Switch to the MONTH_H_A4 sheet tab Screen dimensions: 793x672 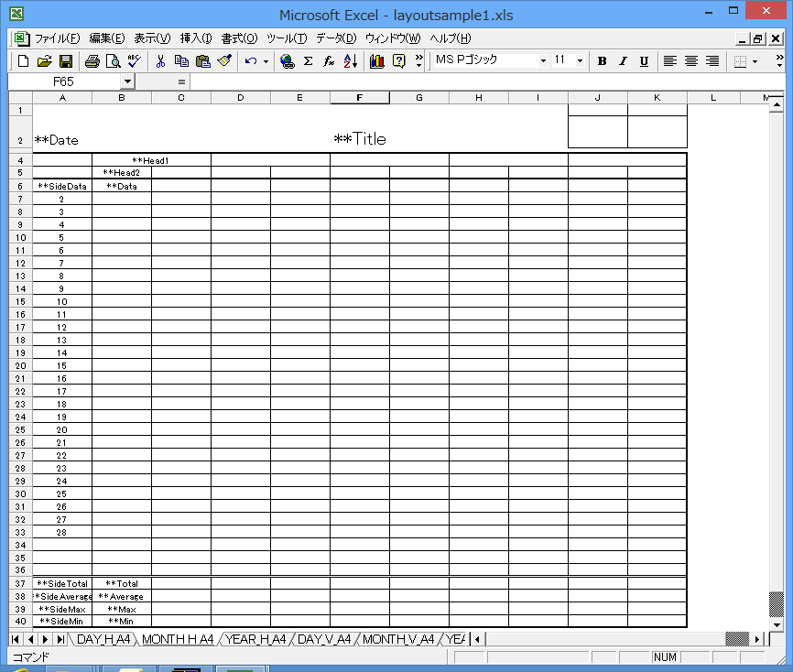click(x=178, y=639)
